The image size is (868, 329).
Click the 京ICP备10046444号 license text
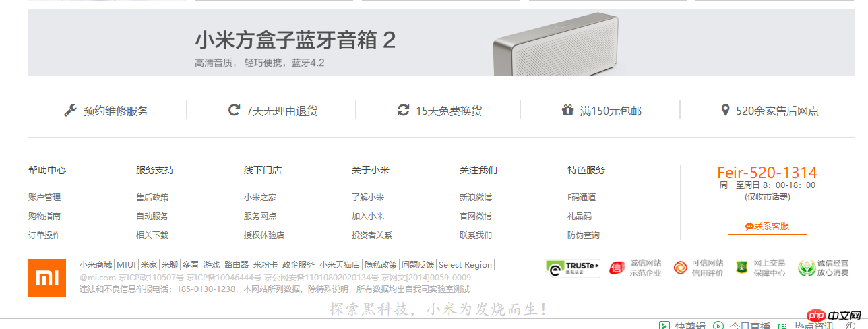(x=224, y=277)
